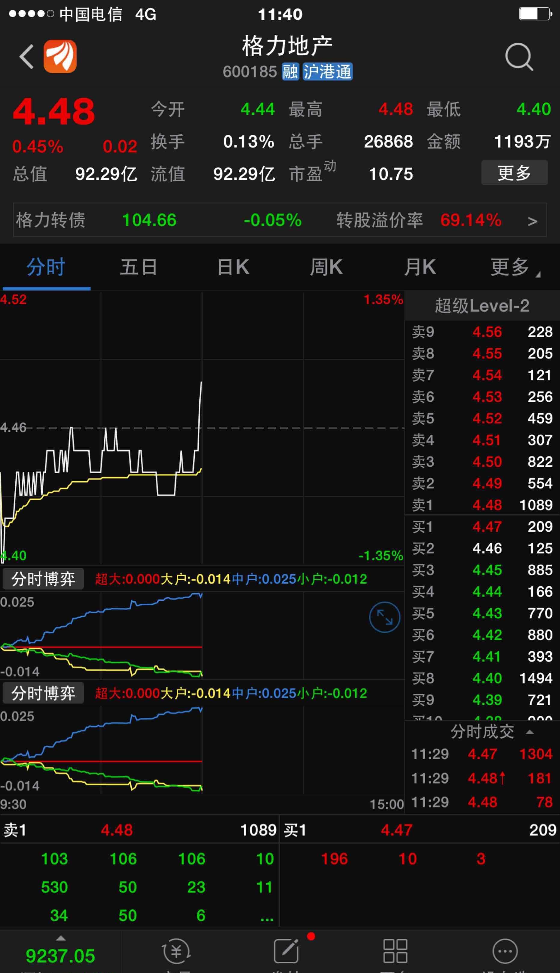Viewport: 560px width, 973px height.
Task: Tap the 总手 26868 value
Action: point(388,142)
